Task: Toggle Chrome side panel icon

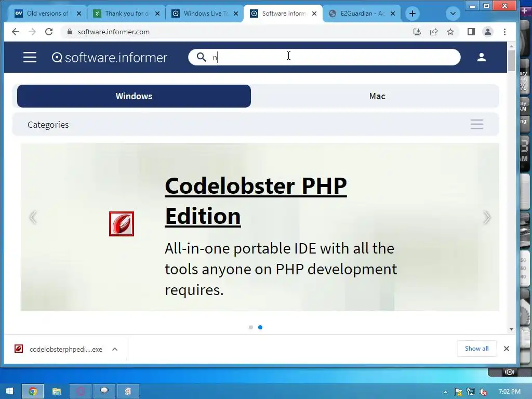Action: pos(471,32)
